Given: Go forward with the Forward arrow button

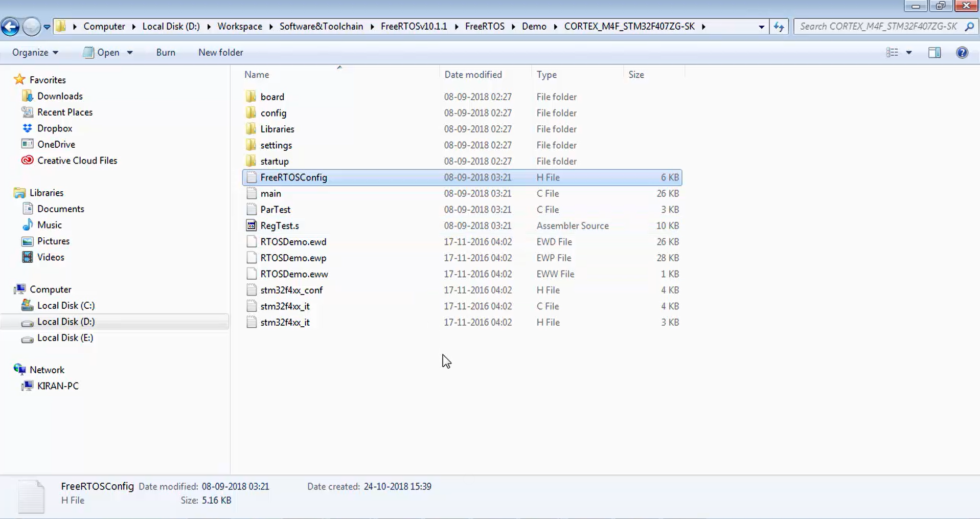Looking at the screenshot, I should pyautogui.click(x=31, y=27).
